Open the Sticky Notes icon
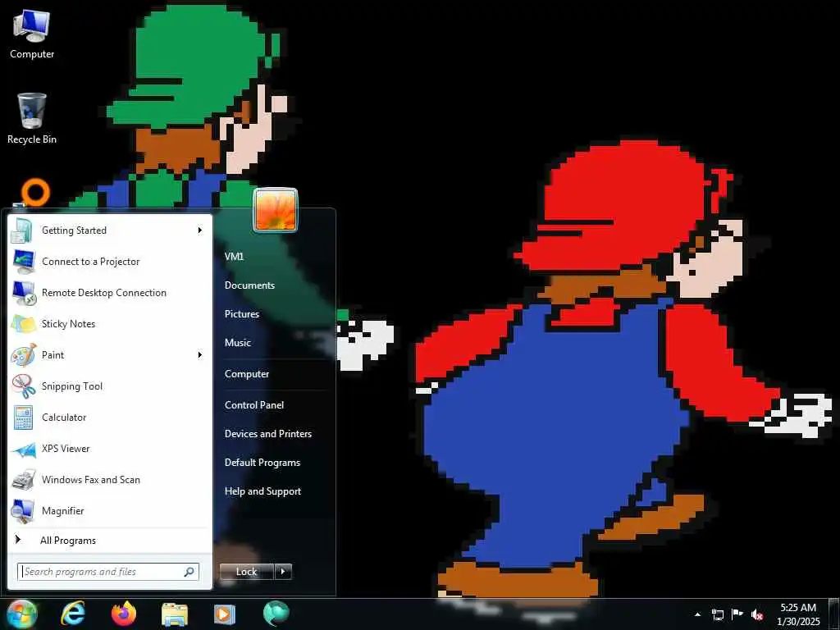Screen dimensions: 840x630 tap(24, 324)
